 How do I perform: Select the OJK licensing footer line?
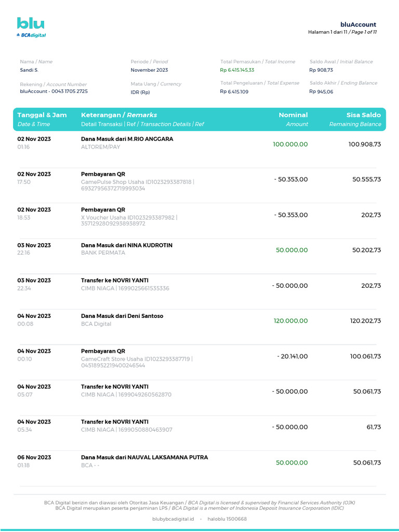click(x=199, y=503)
